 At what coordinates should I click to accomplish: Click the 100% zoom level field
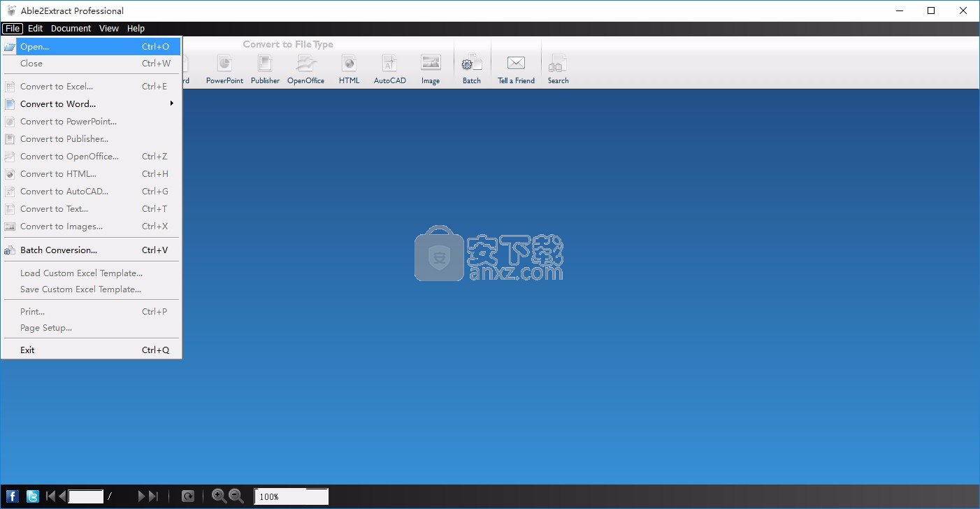point(291,496)
